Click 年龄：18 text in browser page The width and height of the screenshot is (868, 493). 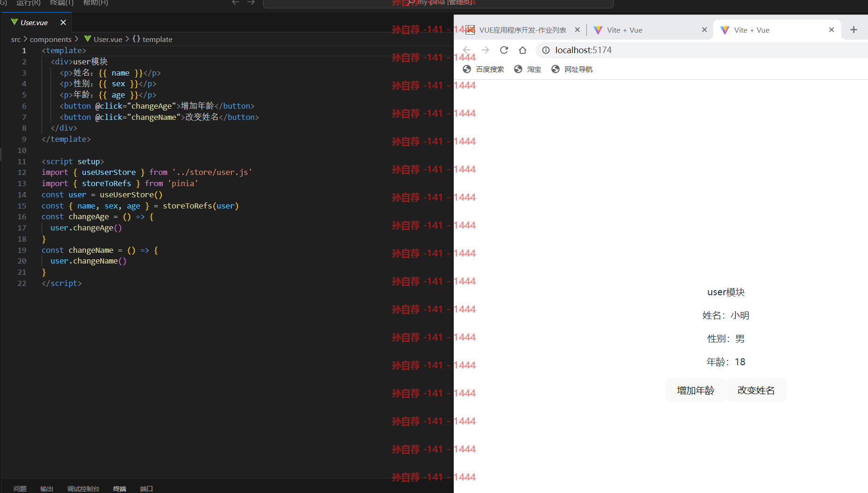click(726, 362)
